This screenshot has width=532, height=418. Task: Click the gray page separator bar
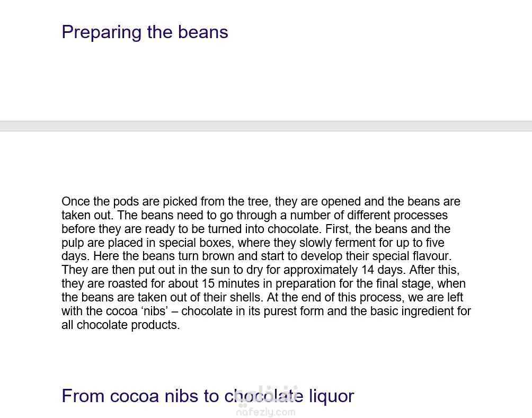coord(266,126)
